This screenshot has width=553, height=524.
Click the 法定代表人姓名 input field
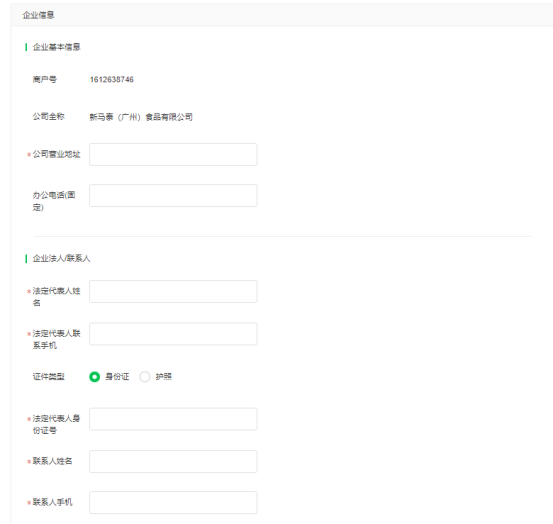pyautogui.click(x=173, y=291)
